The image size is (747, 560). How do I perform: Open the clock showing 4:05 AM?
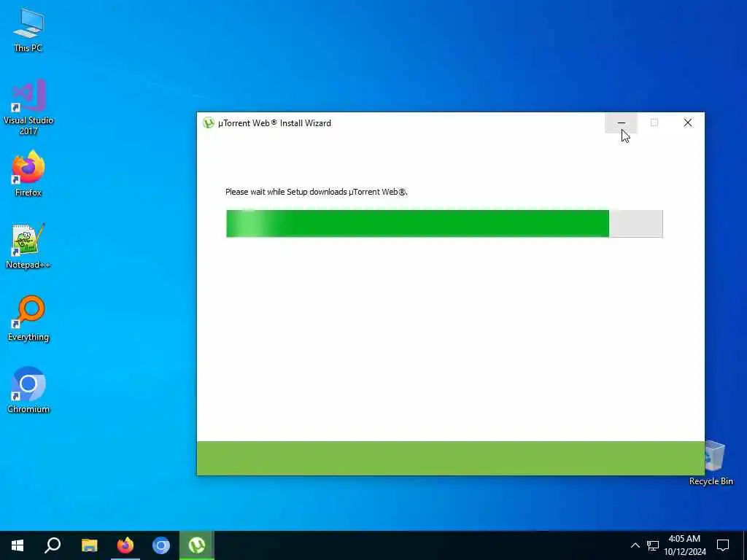[684, 545]
